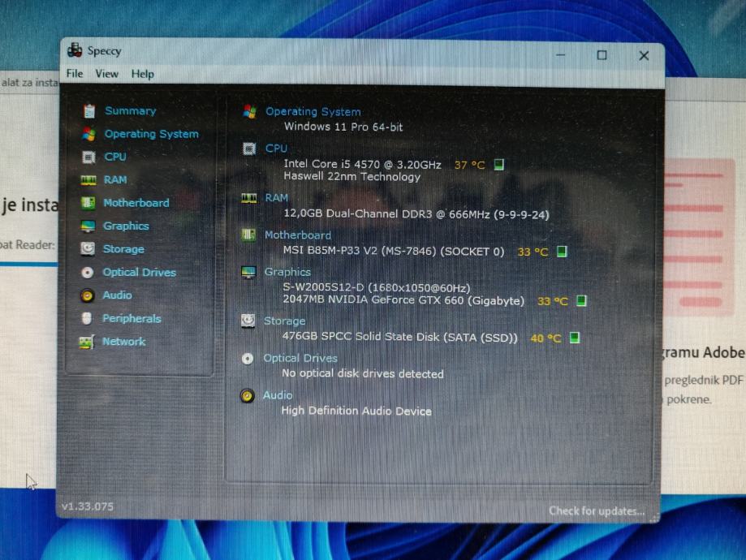Open RAM section in sidebar
The width and height of the screenshot is (746, 560).
[115, 180]
